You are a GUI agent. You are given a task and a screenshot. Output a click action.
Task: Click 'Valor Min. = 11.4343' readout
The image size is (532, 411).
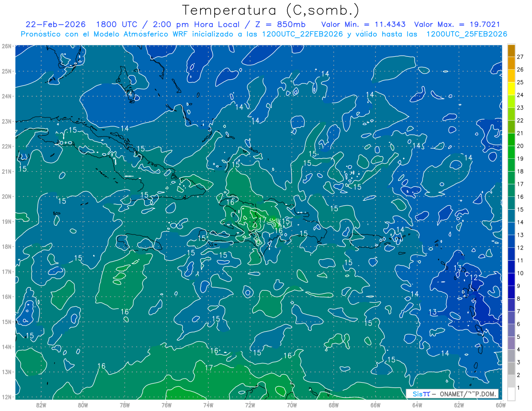pos(364,24)
